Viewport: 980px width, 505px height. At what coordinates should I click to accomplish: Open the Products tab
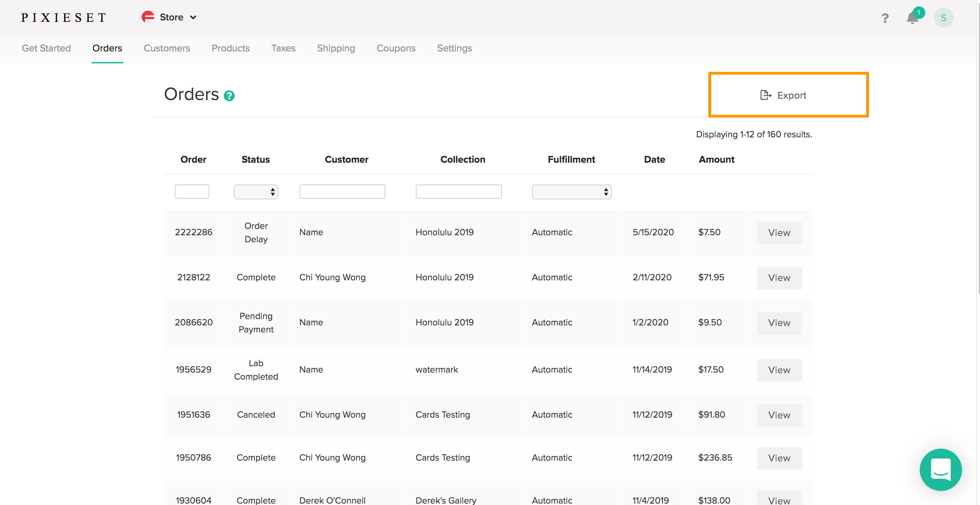(230, 48)
